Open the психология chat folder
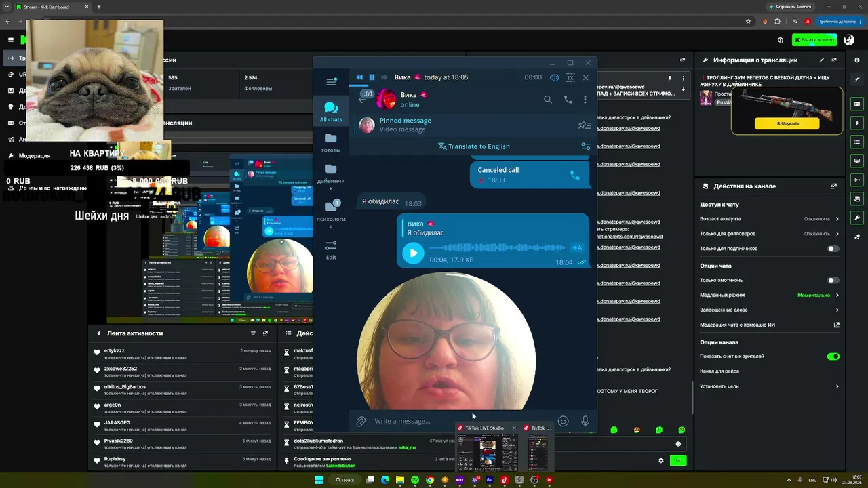The width and height of the screenshot is (868, 488). click(331, 214)
